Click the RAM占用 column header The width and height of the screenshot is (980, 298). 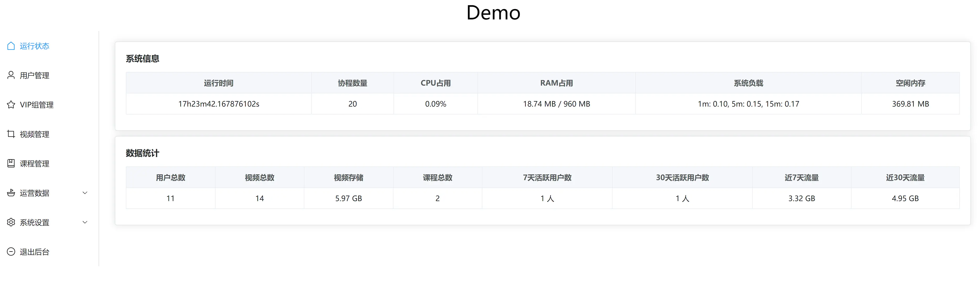click(557, 83)
